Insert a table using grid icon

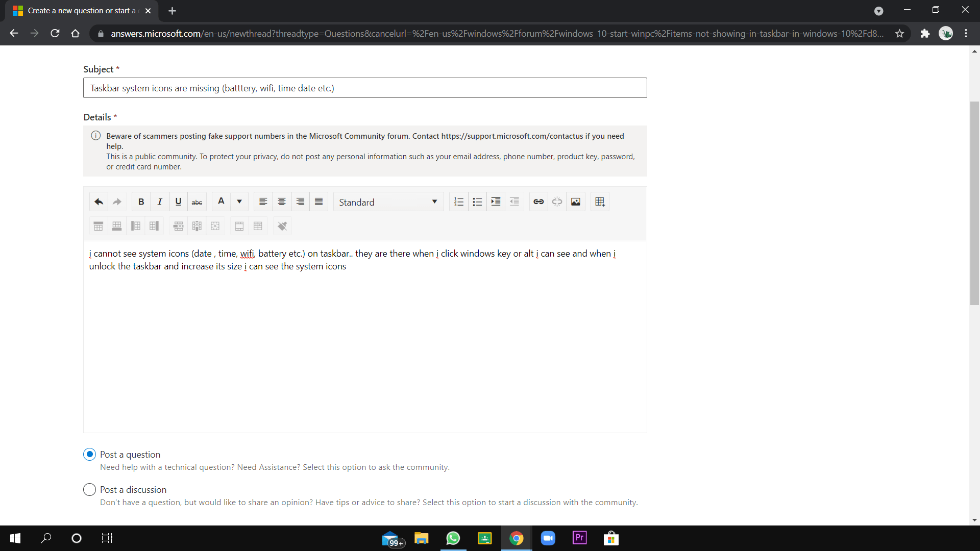600,202
